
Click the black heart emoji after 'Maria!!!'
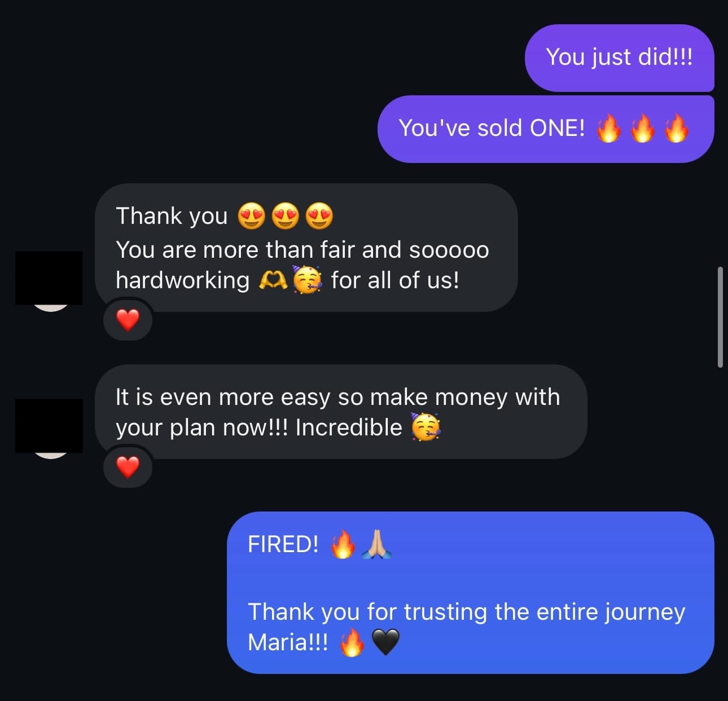click(386, 642)
